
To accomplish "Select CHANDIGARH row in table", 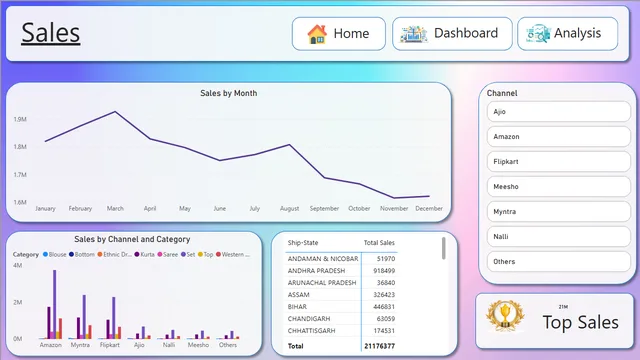I will coord(341,318).
